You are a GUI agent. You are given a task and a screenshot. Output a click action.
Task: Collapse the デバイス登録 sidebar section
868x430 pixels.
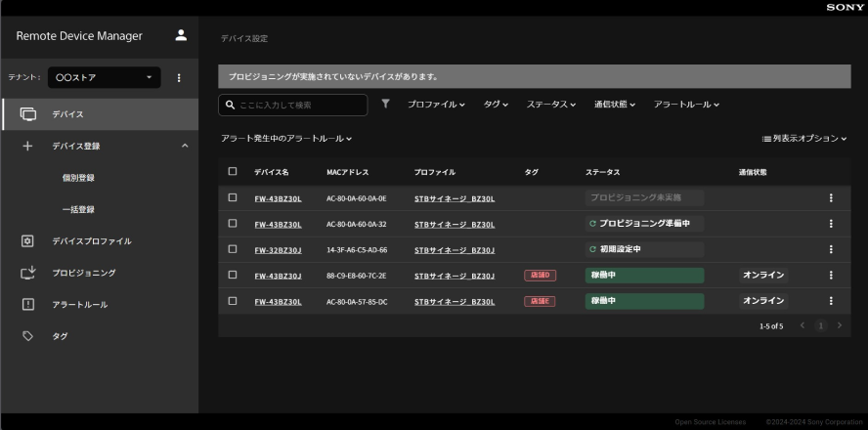click(x=184, y=147)
